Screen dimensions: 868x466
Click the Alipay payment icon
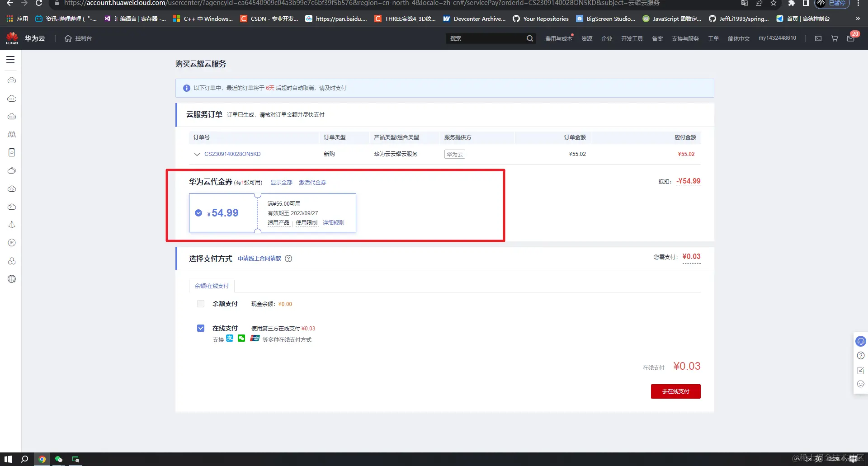pos(230,338)
